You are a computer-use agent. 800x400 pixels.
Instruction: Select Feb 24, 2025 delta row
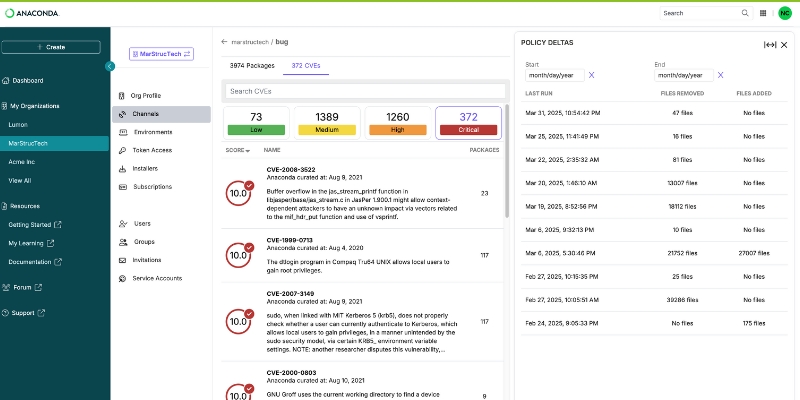654,323
